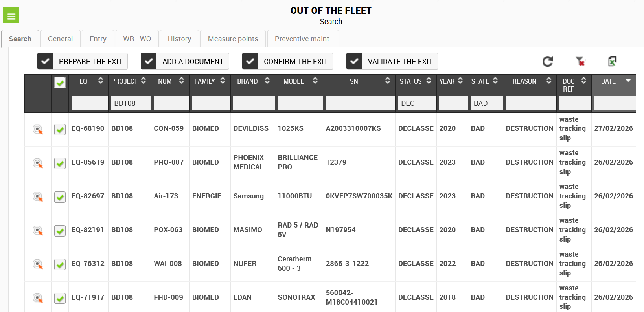Open details icon for EQ-85619 row
The image size is (644, 312).
pos(38,163)
